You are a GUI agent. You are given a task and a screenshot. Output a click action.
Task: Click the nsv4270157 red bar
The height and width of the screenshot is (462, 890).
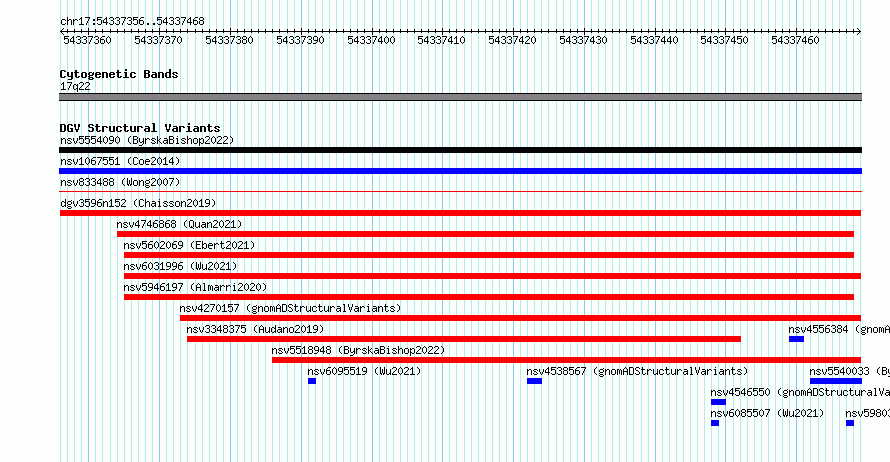(x=520, y=318)
